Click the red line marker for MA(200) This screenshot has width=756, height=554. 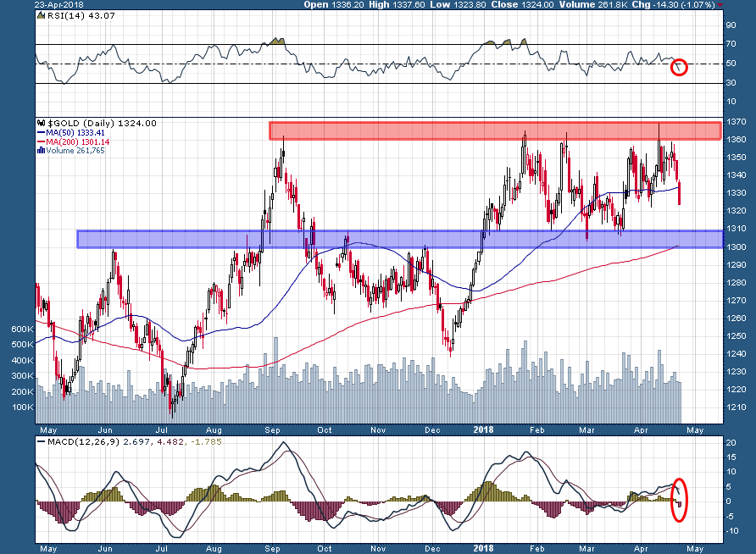click(41, 142)
